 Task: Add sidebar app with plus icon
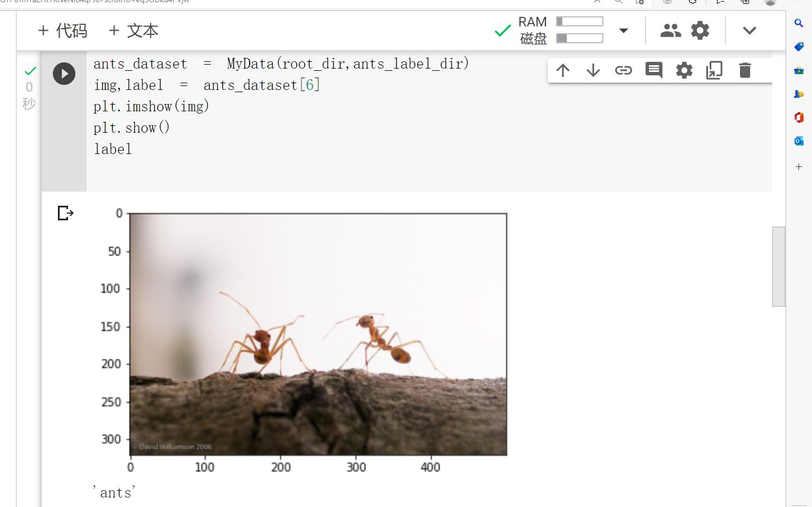tap(799, 167)
